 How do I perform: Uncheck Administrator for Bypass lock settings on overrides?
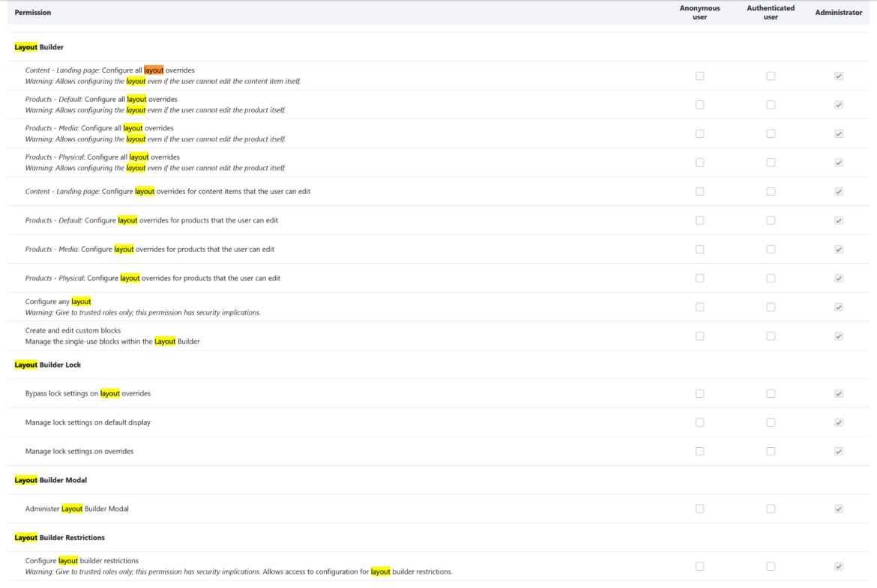coord(839,394)
